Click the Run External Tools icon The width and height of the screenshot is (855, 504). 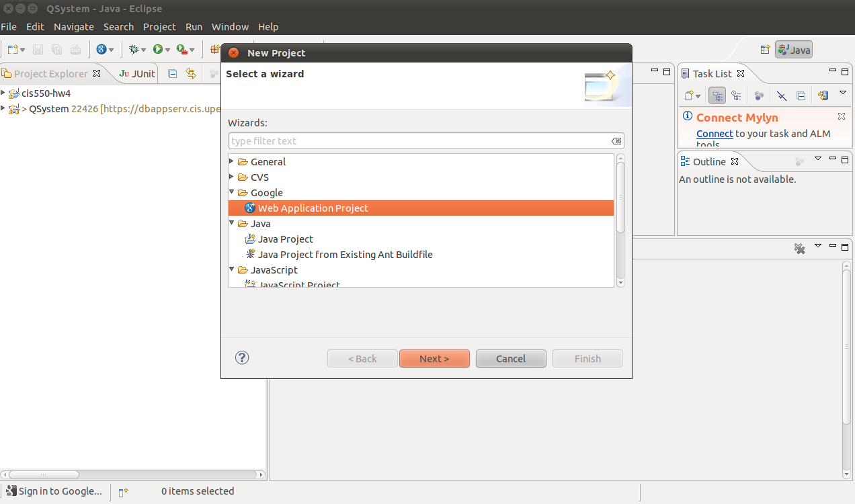(181, 49)
